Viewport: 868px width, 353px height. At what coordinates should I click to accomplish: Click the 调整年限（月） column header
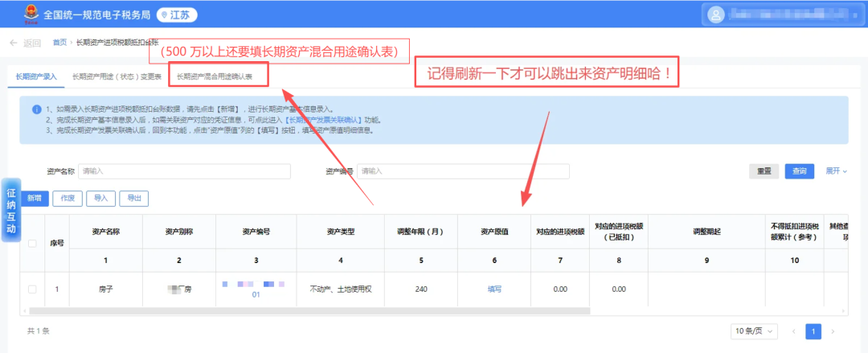click(420, 232)
